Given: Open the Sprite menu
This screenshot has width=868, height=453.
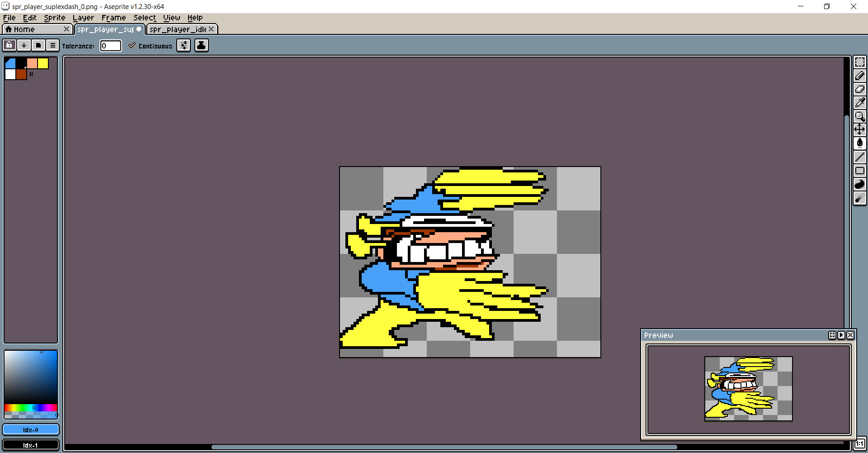Looking at the screenshot, I should (x=54, y=18).
